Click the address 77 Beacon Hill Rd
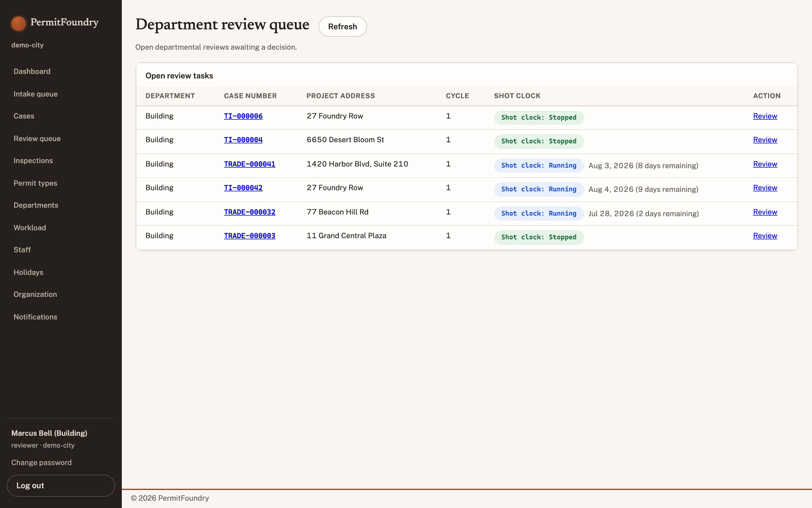 click(337, 212)
